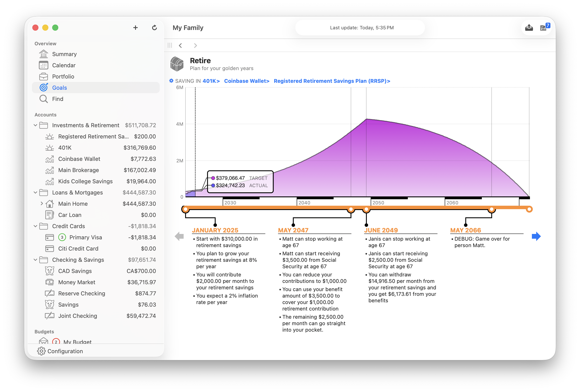Screen dimensions: 580x392
Task: Navigate back with the left chevron arrow
Action: [x=180, y=45]
